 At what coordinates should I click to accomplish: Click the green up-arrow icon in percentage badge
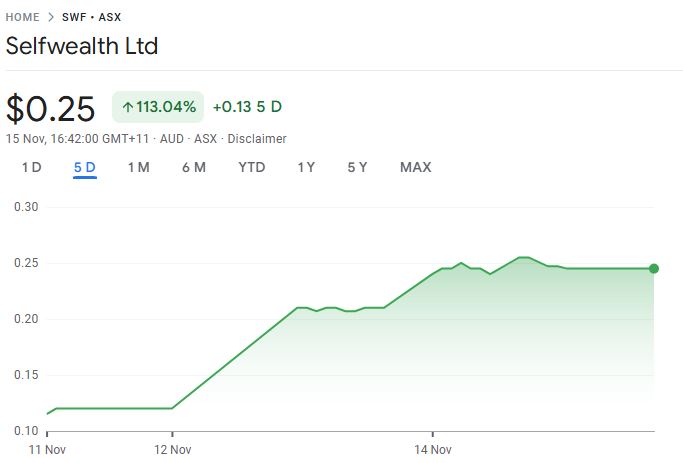click(128, 107)
